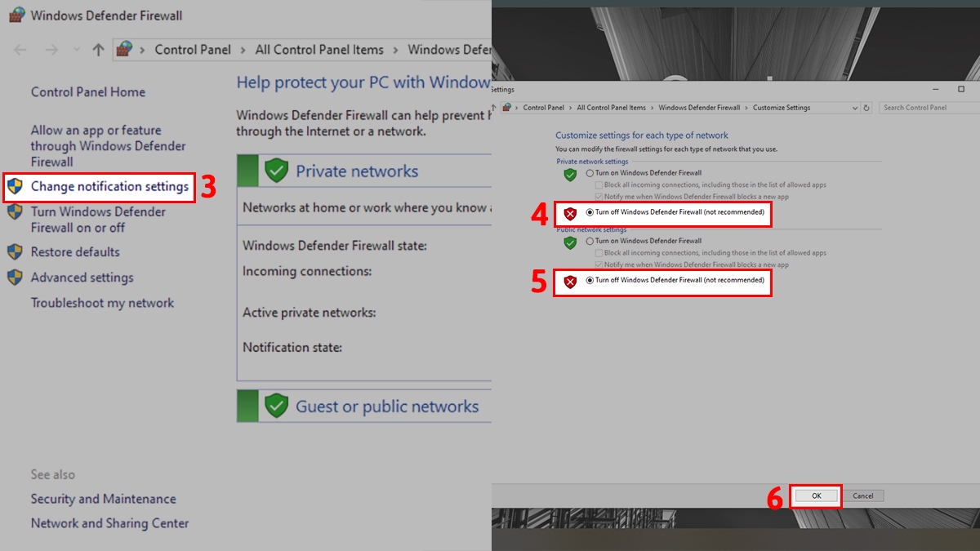The image size is (980, 551).
Task: Select Turn on Windows Defender Firewall for Private network
Action: [590, 173]
